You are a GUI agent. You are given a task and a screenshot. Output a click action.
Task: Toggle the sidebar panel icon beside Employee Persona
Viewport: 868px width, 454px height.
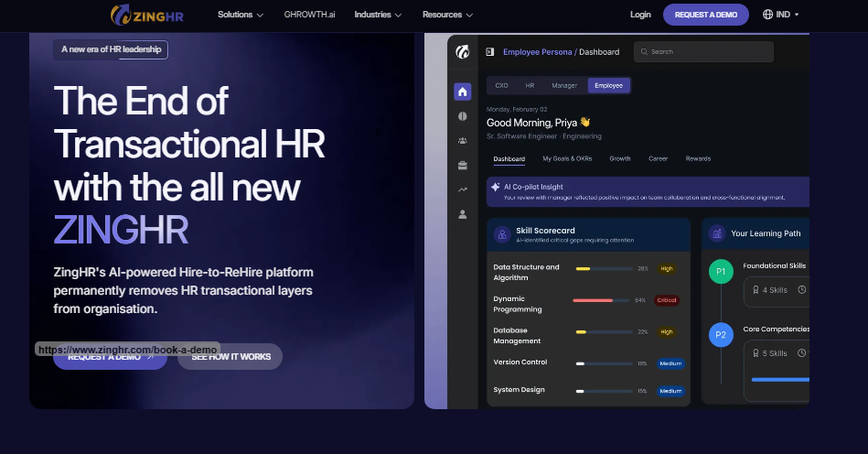click(490, 52)
